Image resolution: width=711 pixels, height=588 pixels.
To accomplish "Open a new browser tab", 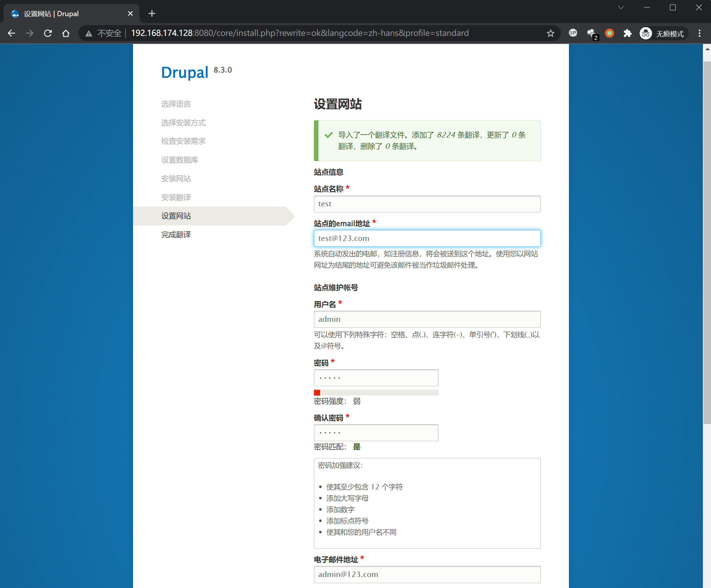I will click(152, 14).
